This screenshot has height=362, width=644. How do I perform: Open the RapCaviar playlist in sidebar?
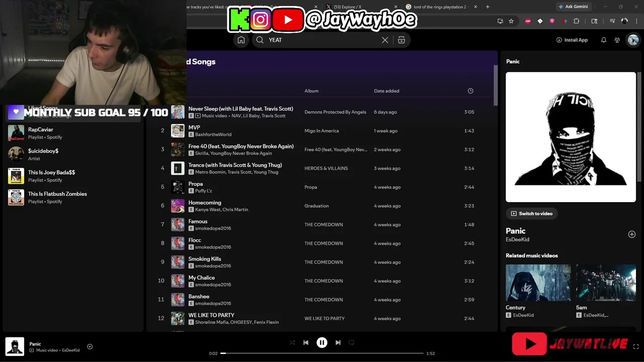[73, 133]
